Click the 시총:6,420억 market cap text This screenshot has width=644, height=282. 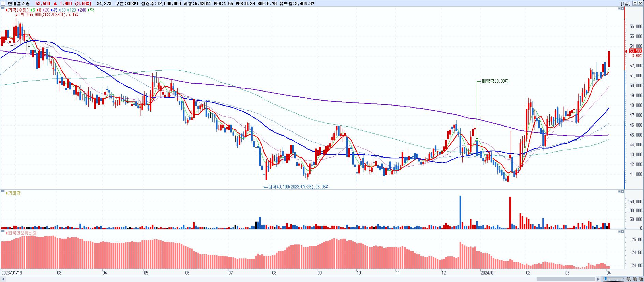tap(198, 3)
